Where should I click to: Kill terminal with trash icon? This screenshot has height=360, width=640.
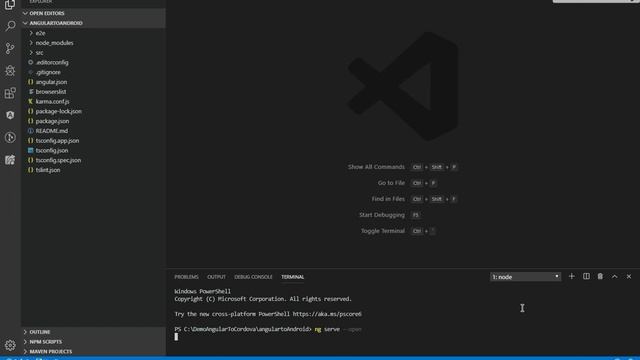point(600,277)
